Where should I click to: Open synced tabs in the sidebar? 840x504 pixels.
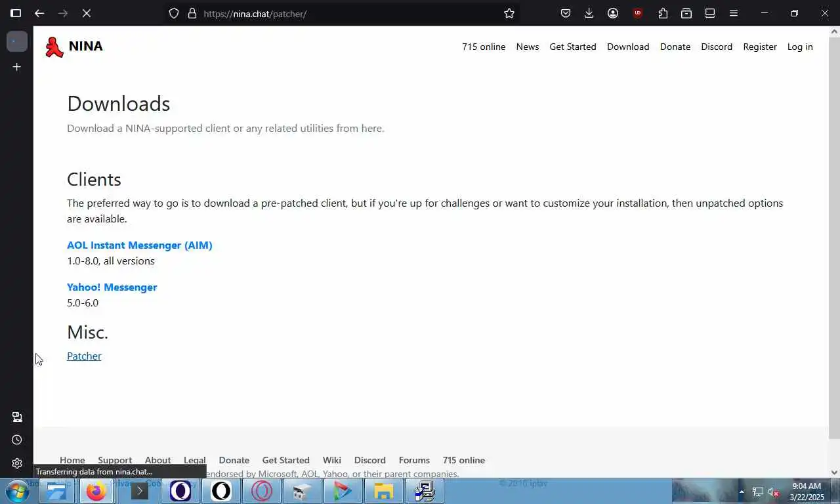pos(17,417)
